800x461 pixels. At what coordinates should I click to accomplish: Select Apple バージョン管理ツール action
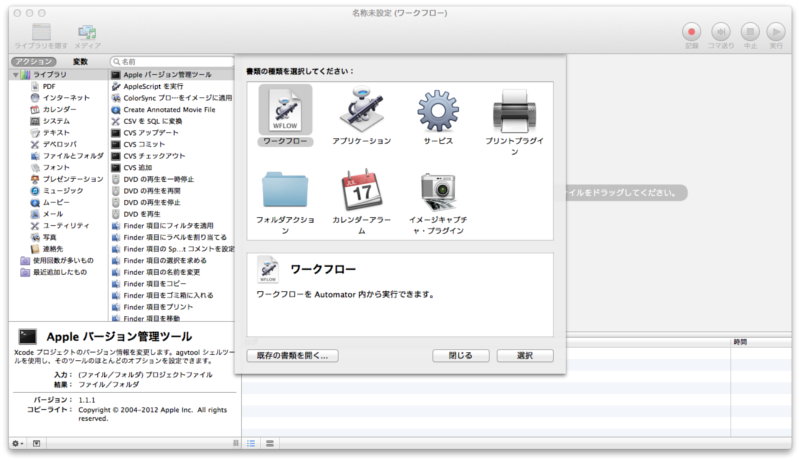tap(172, 75)
